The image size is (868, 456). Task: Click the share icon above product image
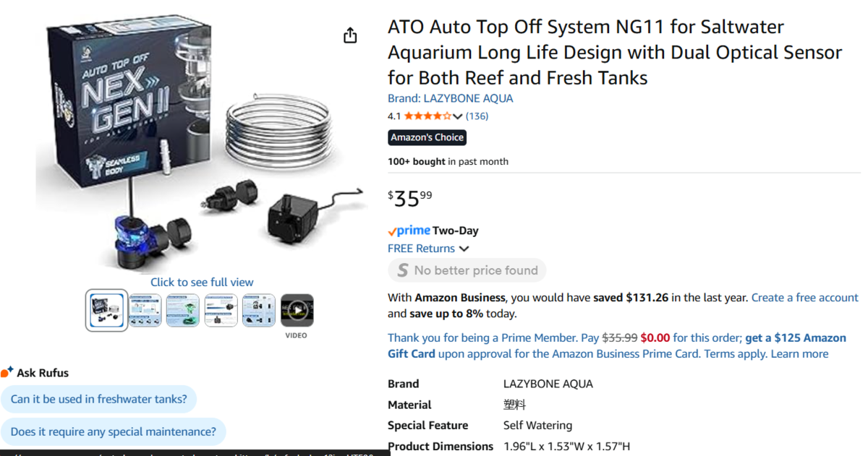[350, 35]
